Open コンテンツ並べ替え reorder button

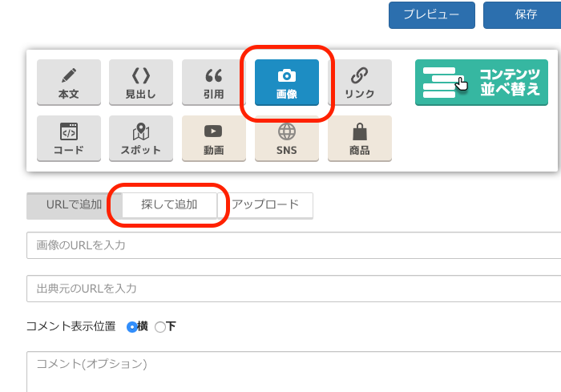(482, 83)
